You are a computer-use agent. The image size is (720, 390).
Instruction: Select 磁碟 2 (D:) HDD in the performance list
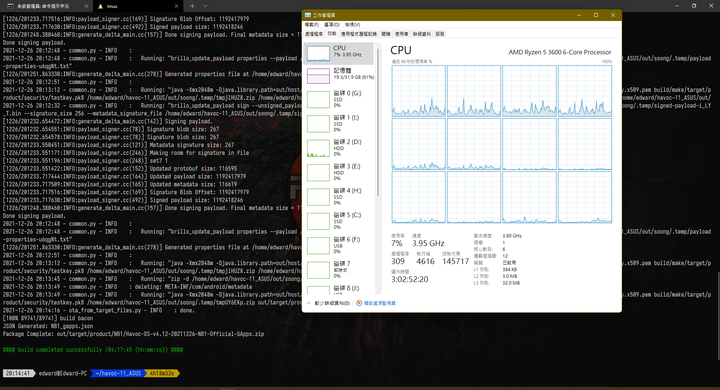339,148
